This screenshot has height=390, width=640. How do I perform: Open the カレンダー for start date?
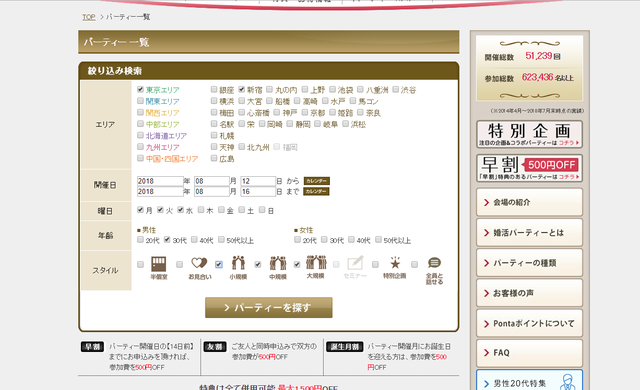click(x=316, y=181)
